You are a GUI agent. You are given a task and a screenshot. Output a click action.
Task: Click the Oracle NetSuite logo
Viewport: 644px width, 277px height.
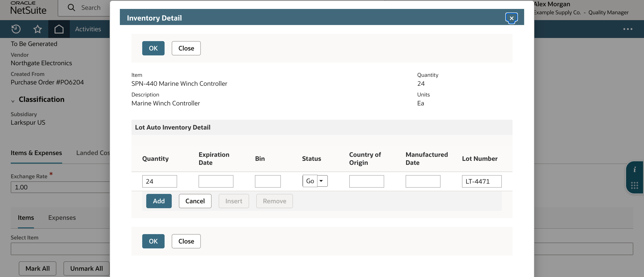point(28,8)
